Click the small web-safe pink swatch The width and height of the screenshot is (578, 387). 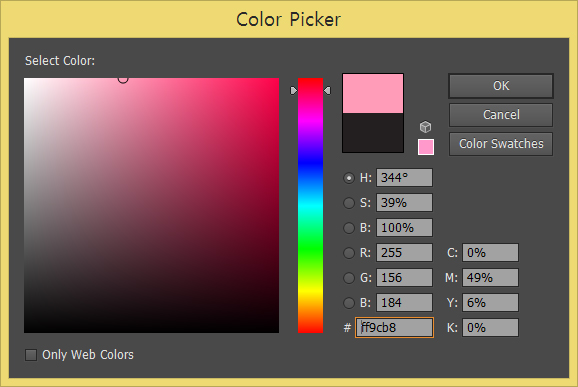[426, 147]
